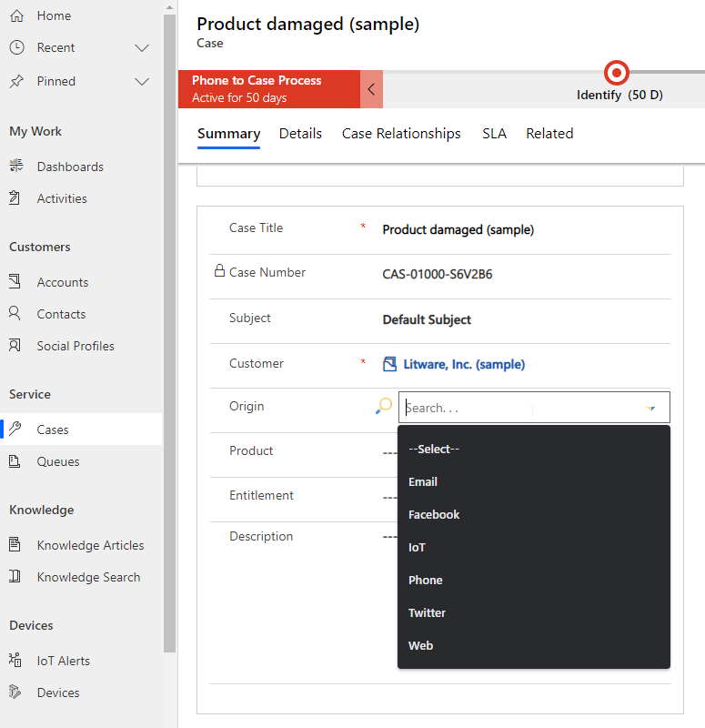The image size is (705, 728).
Task: Open the Case Relationships tab
Action: (401, 134)
